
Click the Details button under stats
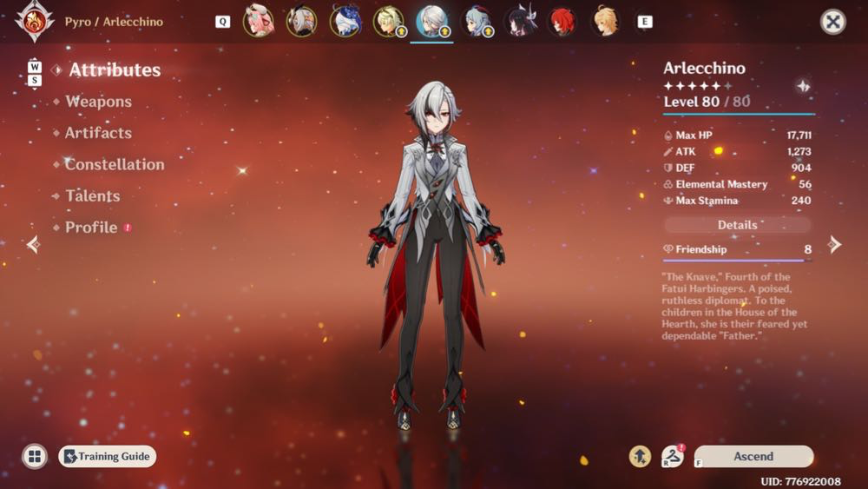(x=737, y=225)
